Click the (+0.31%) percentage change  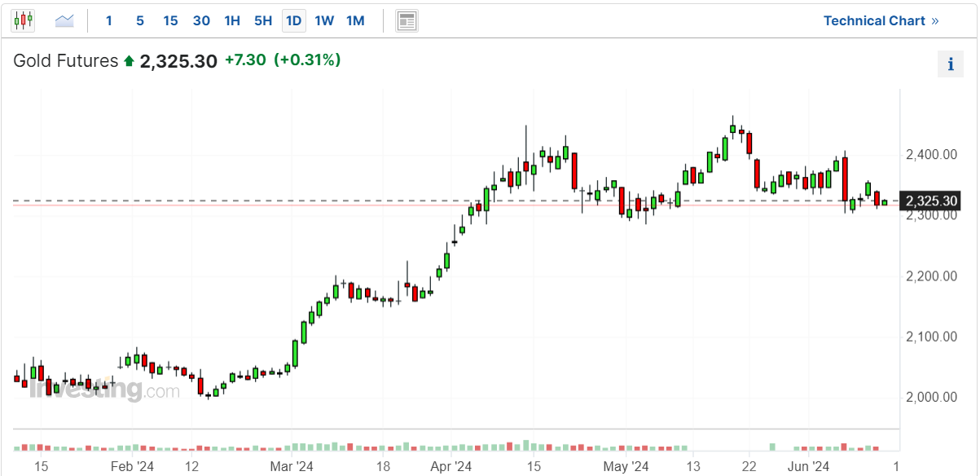click(307, 59)
